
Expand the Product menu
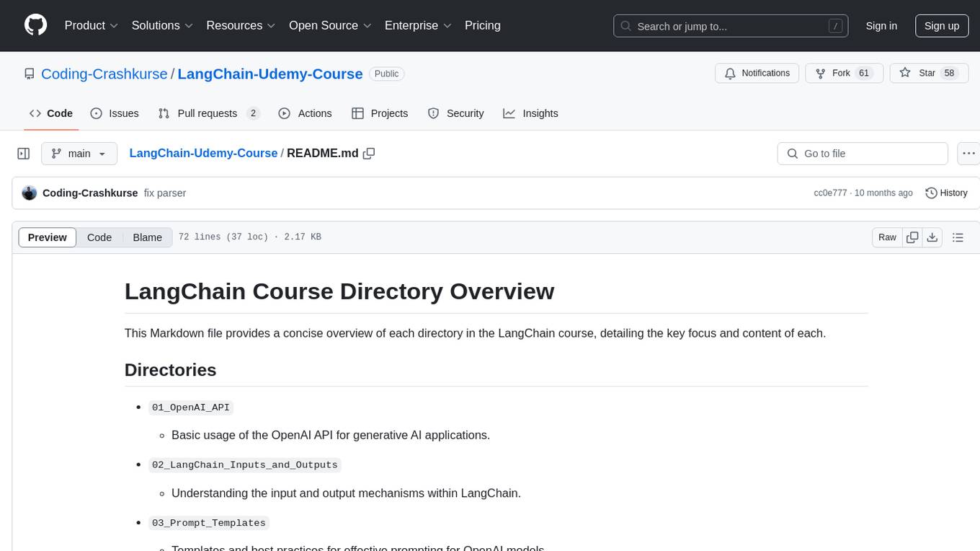pyautogui.click(x=92, y=25)
